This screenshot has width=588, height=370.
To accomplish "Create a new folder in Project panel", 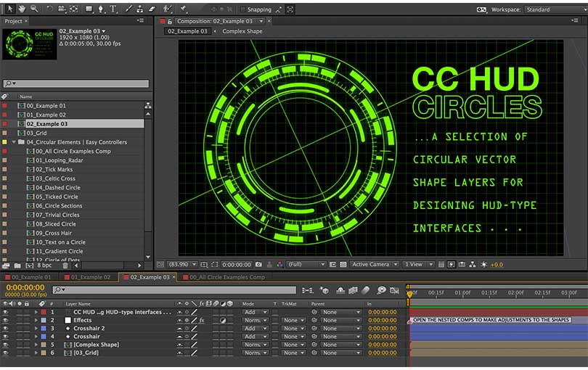I will (x=17, y=266).
